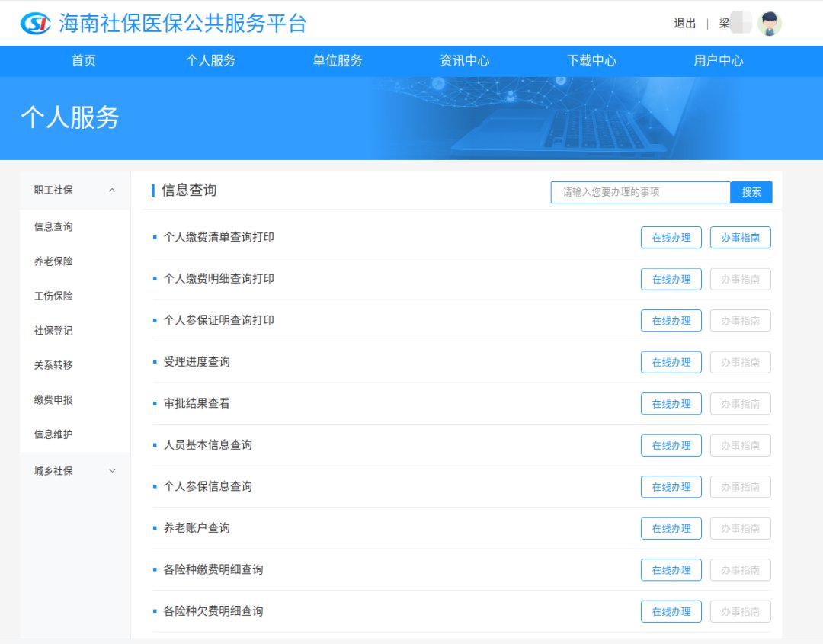Choose 缴费申报 from the sidebar

pyautogui.click(x=53, y=399)
